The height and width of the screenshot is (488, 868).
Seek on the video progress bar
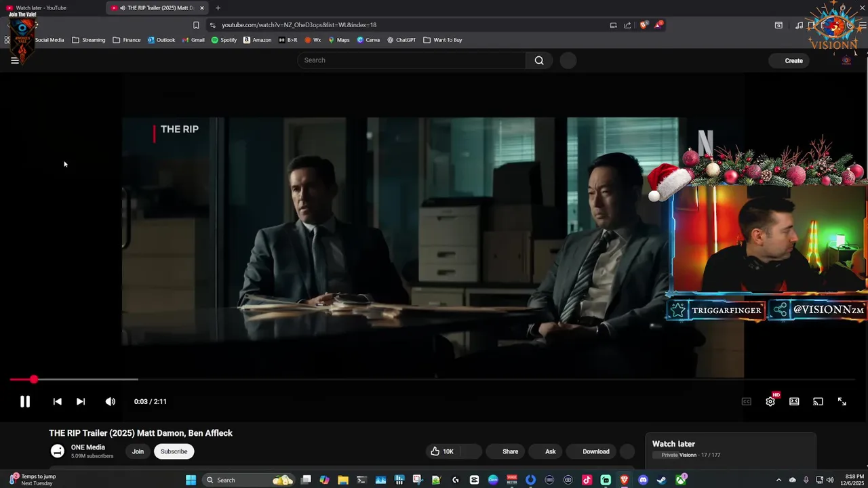tap(434, 380)
